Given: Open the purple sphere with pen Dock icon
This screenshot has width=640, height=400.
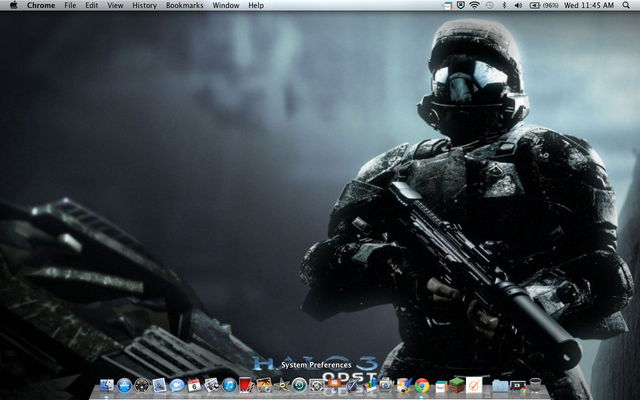Looking at the screenshot, I should tap(351, 385).
